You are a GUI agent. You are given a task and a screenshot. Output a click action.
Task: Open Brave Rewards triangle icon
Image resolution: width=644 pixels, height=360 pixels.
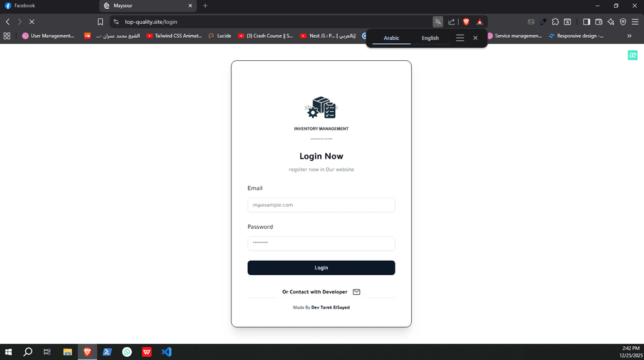(x=479, y=22)
